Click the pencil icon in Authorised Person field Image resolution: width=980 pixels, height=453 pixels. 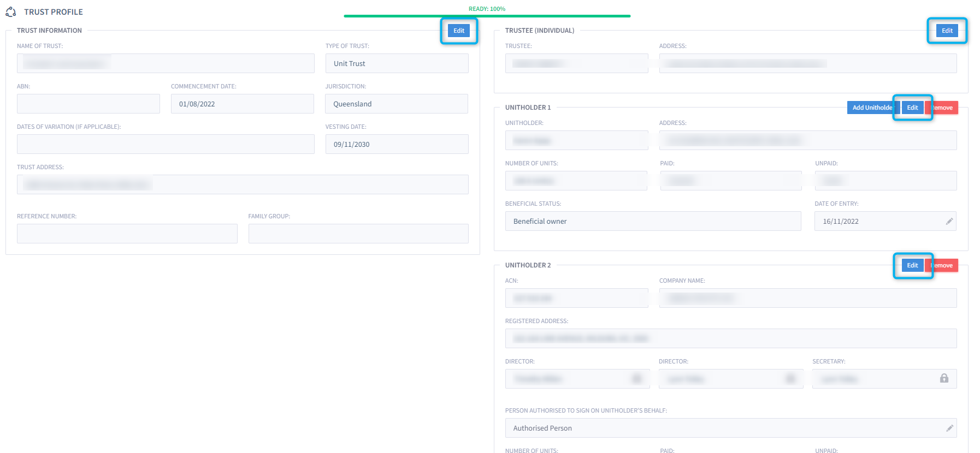[x=949, y=428]
